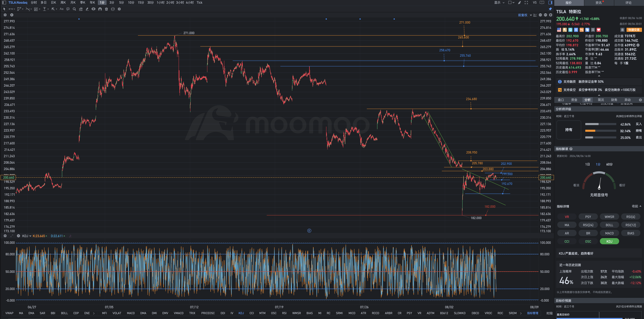Toggle the magnet snap mode
Screen dimensions: 644x319
click(100, 9)
